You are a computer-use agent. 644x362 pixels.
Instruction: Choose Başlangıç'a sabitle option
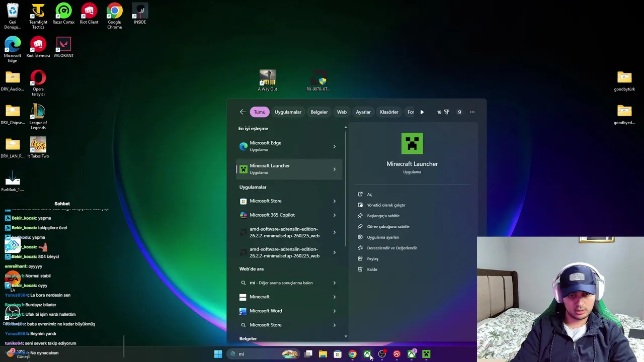pos(383,216)
